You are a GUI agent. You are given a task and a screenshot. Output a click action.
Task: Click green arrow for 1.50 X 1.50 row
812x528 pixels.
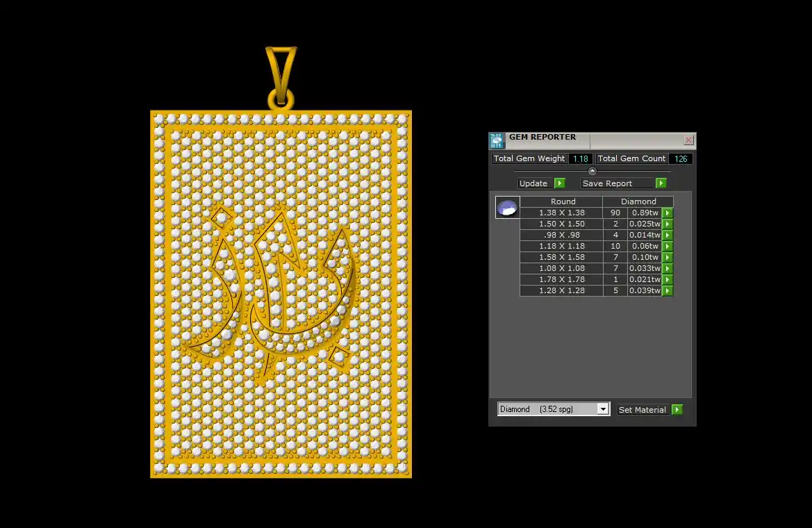(x=668, y=224)
